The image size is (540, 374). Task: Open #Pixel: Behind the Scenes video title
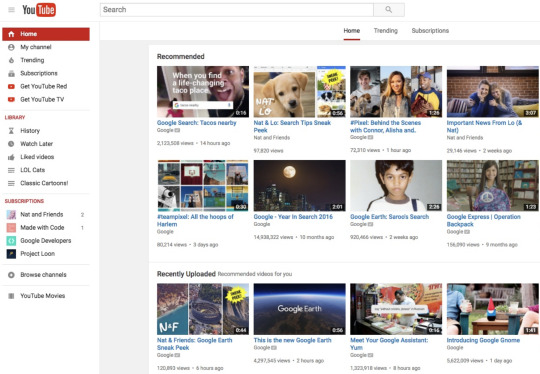(x=385, y=126)
